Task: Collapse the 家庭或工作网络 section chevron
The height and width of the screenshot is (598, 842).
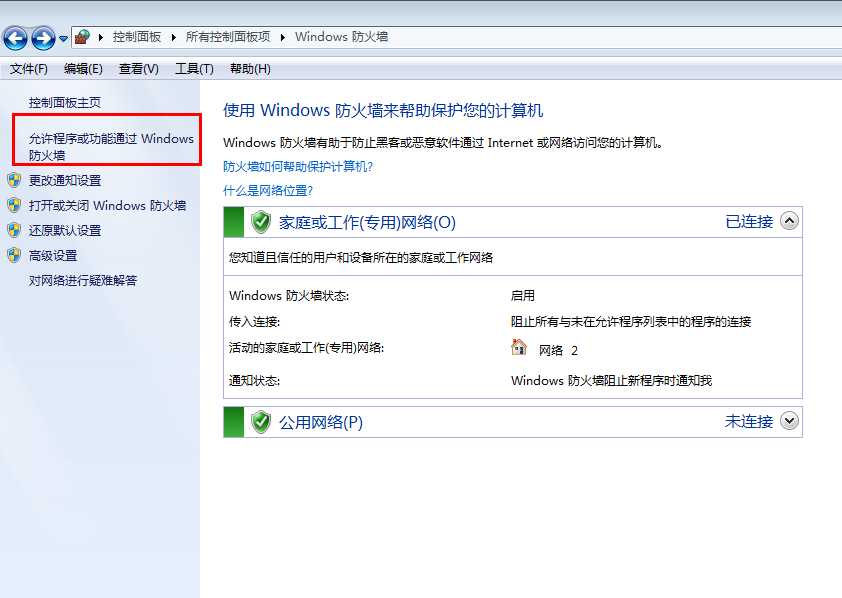Action: [x=789, y=221]
